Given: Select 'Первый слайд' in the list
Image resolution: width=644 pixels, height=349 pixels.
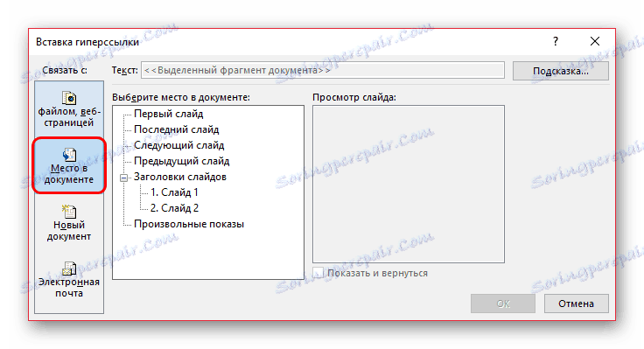Looking at the screenshot, I should [168, 114].
